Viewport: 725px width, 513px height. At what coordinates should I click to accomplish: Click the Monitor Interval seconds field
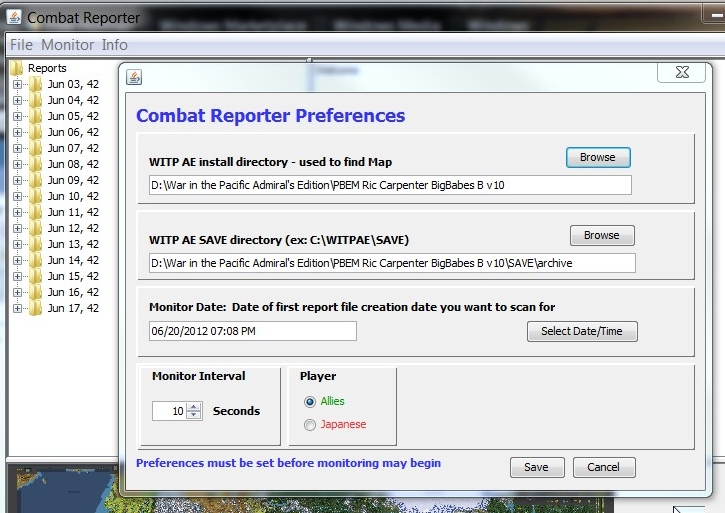point(169,411)
